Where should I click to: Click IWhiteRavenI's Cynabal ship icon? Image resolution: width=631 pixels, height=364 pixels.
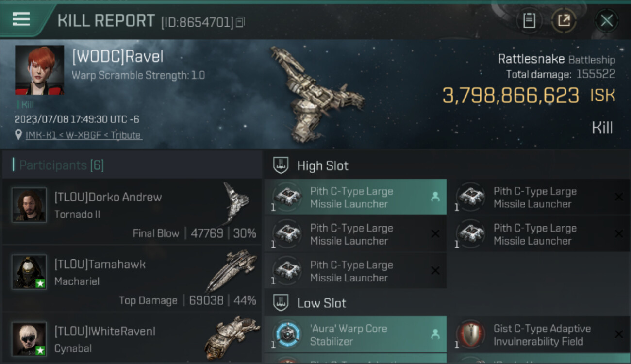pos(232,337)
